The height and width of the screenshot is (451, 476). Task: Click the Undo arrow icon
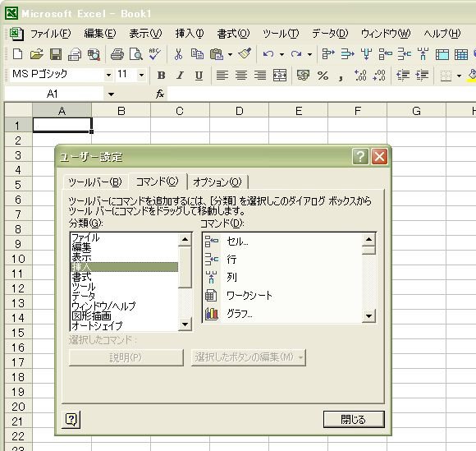[268, 54]
